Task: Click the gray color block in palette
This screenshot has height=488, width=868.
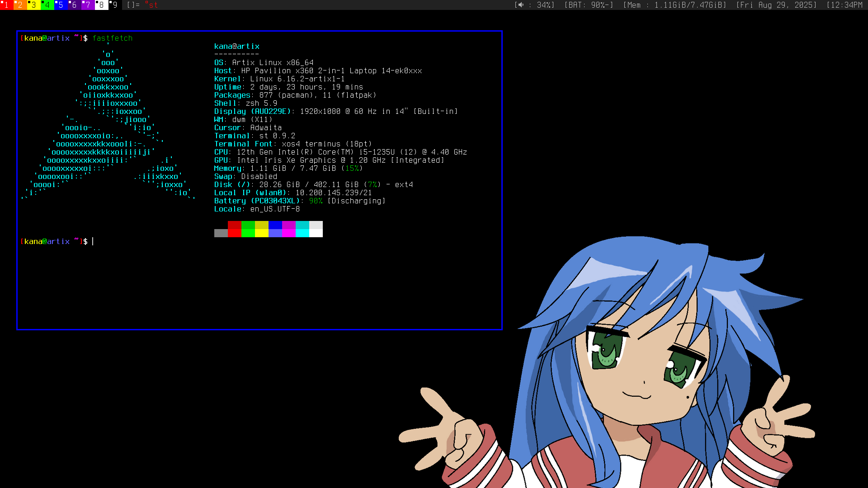Action: (x=221, y=233)
